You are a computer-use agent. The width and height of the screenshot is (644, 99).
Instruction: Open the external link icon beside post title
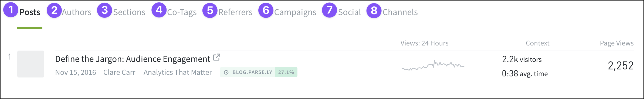point(217,57)
